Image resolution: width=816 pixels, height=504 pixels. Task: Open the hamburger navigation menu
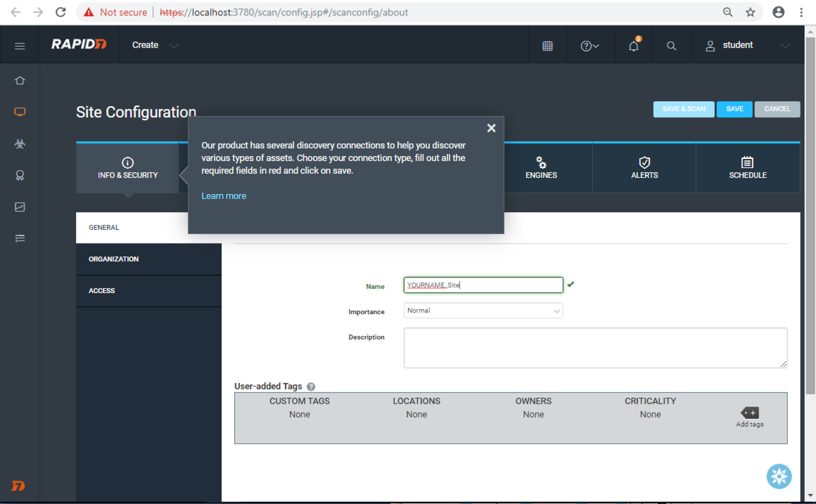(x=20, y=46)
